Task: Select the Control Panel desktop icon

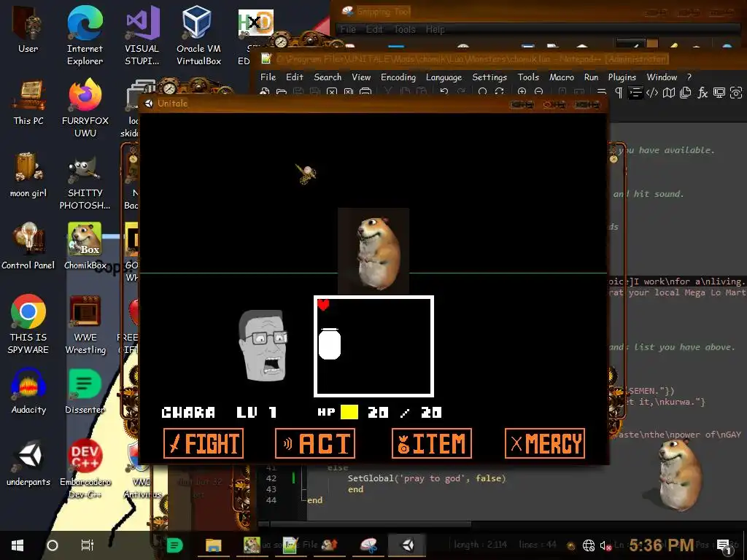Action: (x=28, y=246)
